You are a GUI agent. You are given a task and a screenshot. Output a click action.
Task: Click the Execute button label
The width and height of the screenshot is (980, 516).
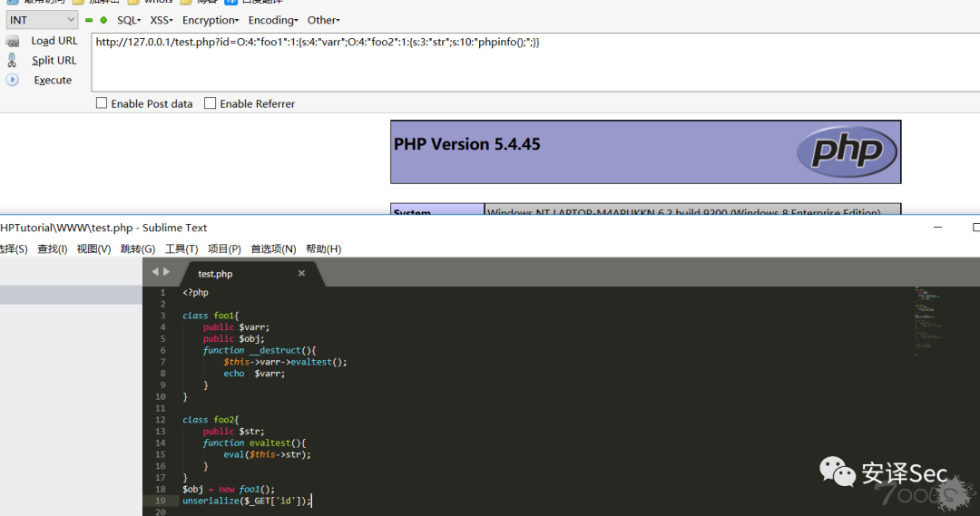53,80
